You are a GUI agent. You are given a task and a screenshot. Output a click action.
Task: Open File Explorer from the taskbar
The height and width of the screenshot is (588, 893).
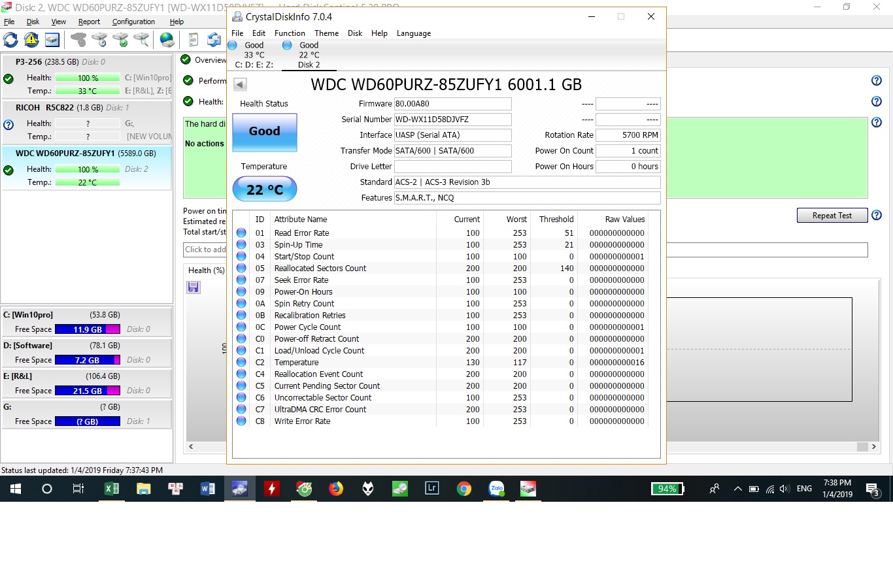144,489
